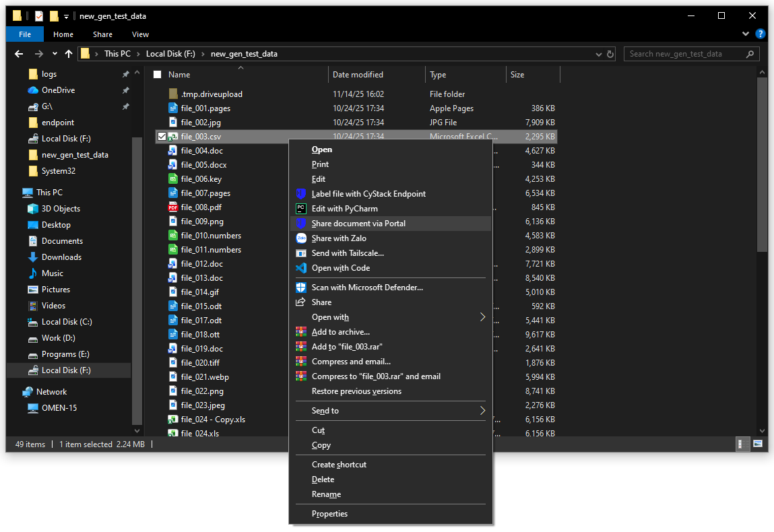The width and height of the screenshot is (774, 532).
Task: Click the file_008.pdf PDF icon
Action: click(x=172, y=207)
